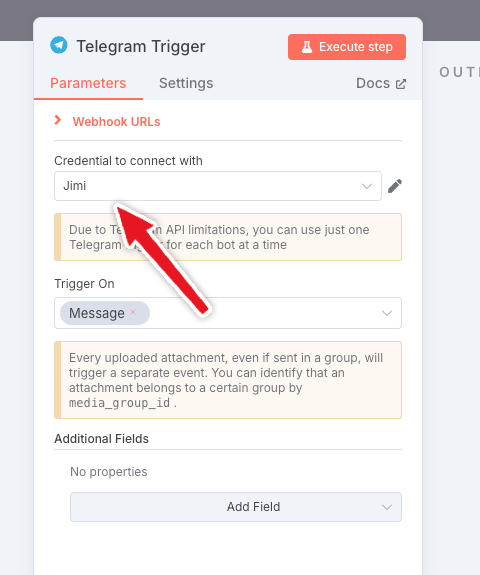Click inside the Trigger On field
The image size is (480, 575).
228,313
